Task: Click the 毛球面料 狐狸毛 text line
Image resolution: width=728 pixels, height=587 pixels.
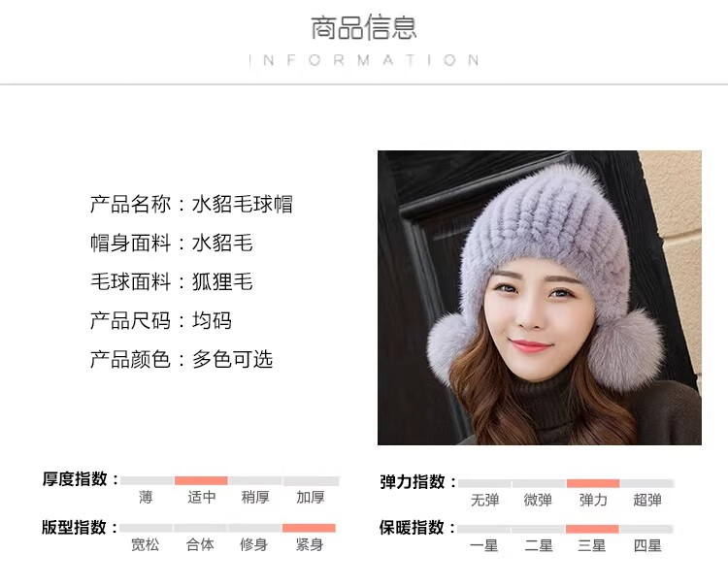Action: click(171, 281)
